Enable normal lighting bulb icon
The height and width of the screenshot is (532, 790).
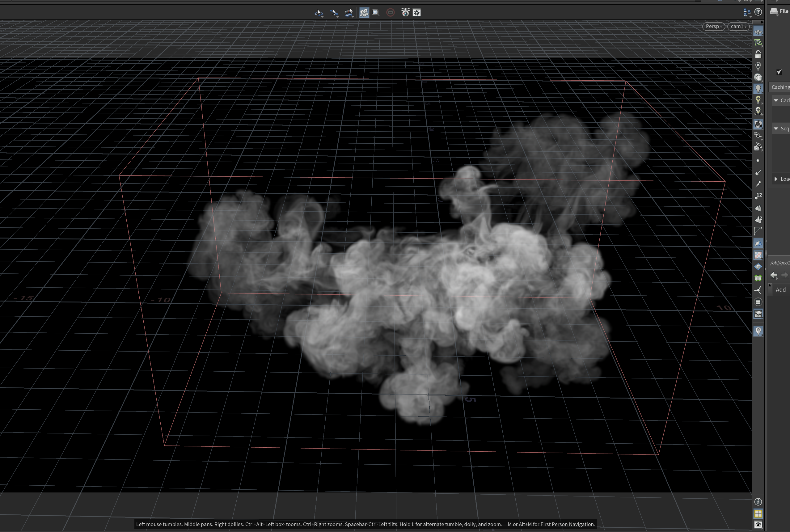[x=758, y=89]
